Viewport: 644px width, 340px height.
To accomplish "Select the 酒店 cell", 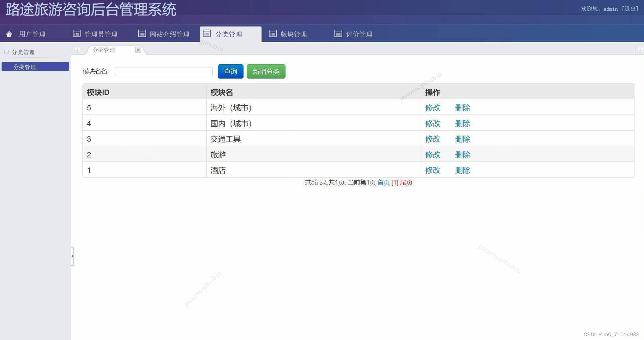I will pyautogui.click(x=314, y=170).
